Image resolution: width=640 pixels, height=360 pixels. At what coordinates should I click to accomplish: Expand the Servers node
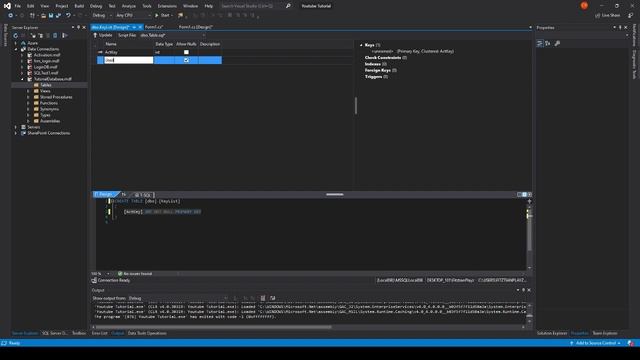(x=16, y=127)
